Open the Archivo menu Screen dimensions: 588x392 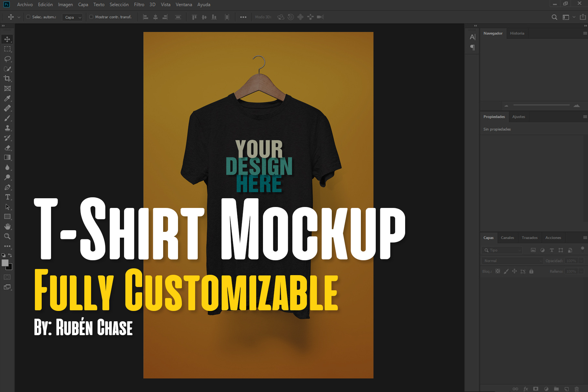25,5
